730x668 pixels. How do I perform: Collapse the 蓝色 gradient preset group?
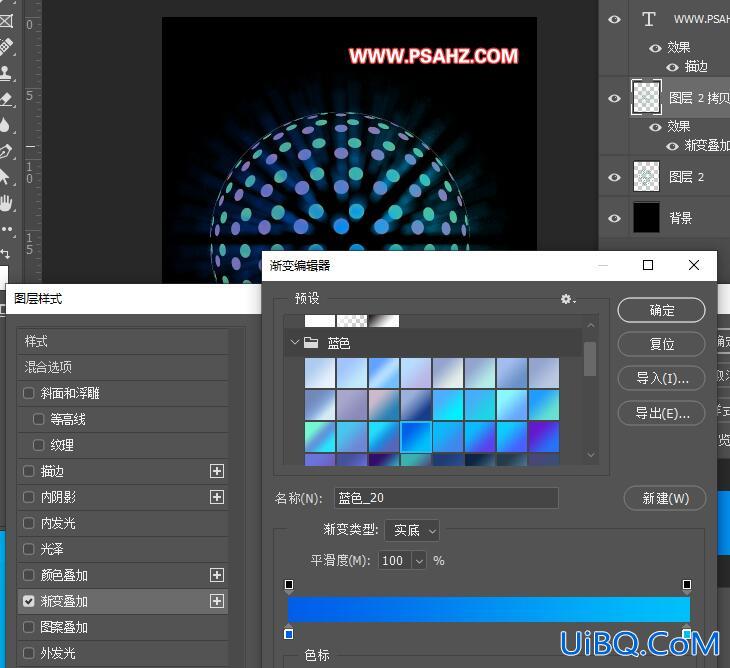(294, 343)
